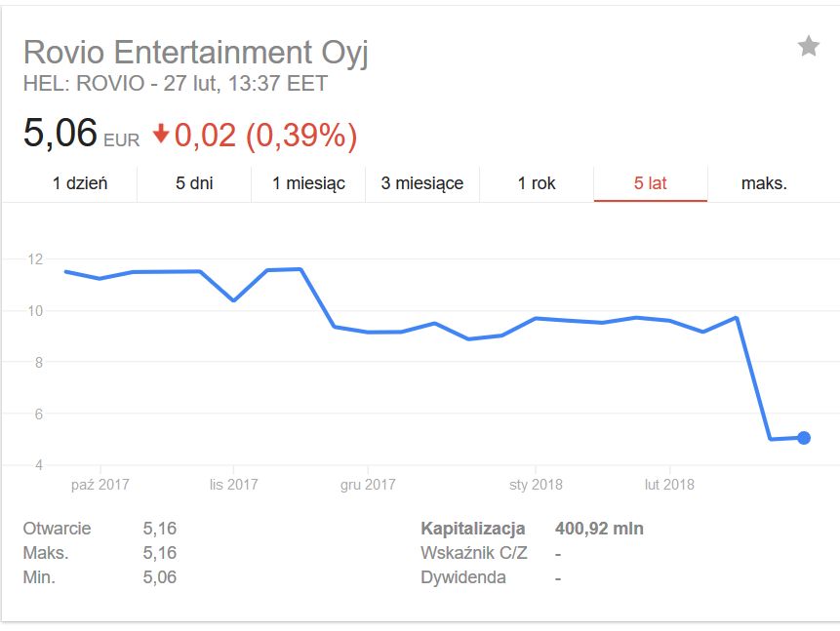Screen dimensions: 840x631
Task: Click the Rovio Entertainment Oyj title
Action: tap(196, 52)
